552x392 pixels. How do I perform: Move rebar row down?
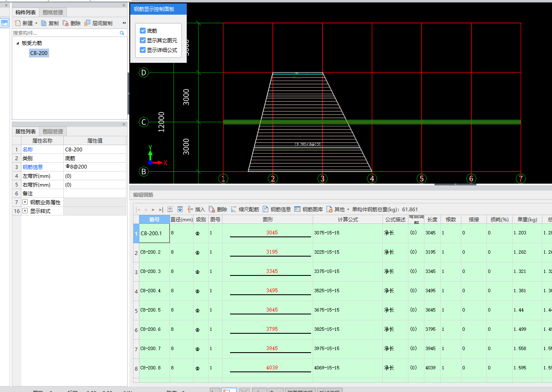tap(180, 209)
